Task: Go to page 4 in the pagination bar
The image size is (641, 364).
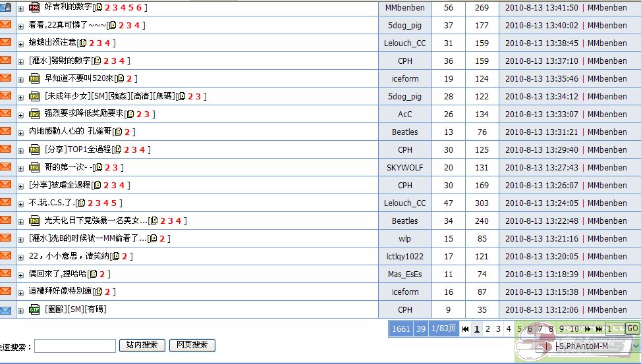Action: pos(509,329)
